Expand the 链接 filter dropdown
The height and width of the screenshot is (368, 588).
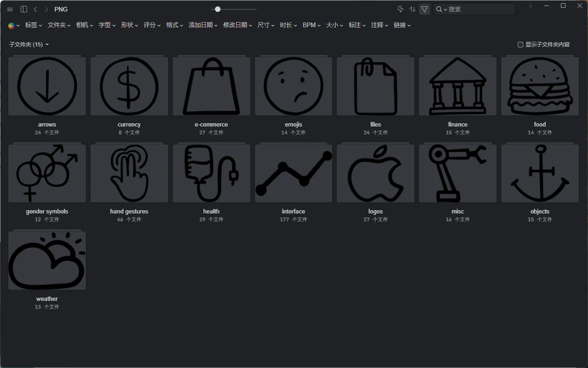[402, 25]
